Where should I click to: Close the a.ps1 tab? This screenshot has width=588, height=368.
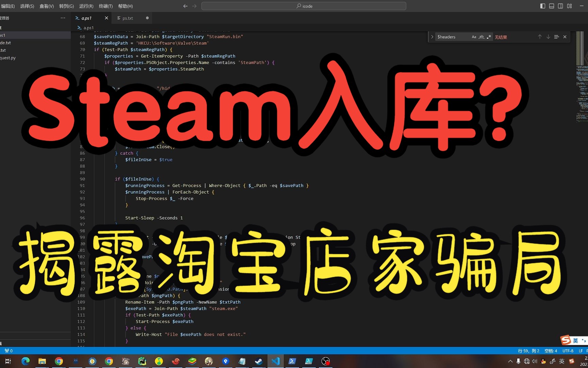click(107, 18)
